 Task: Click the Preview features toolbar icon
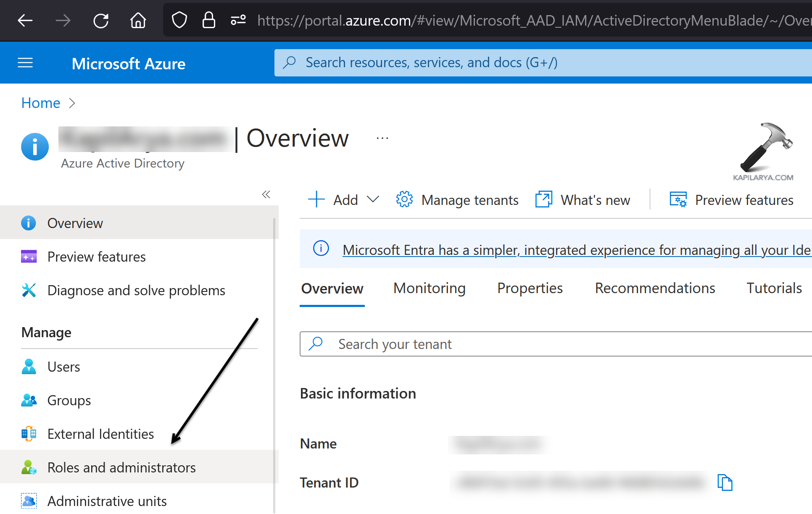click(678, 199)
